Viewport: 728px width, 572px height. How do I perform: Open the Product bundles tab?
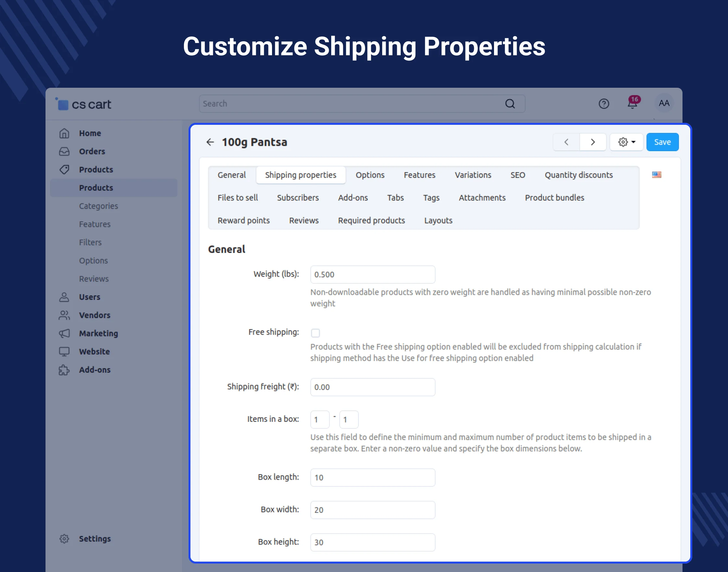(x=554, y=198)
